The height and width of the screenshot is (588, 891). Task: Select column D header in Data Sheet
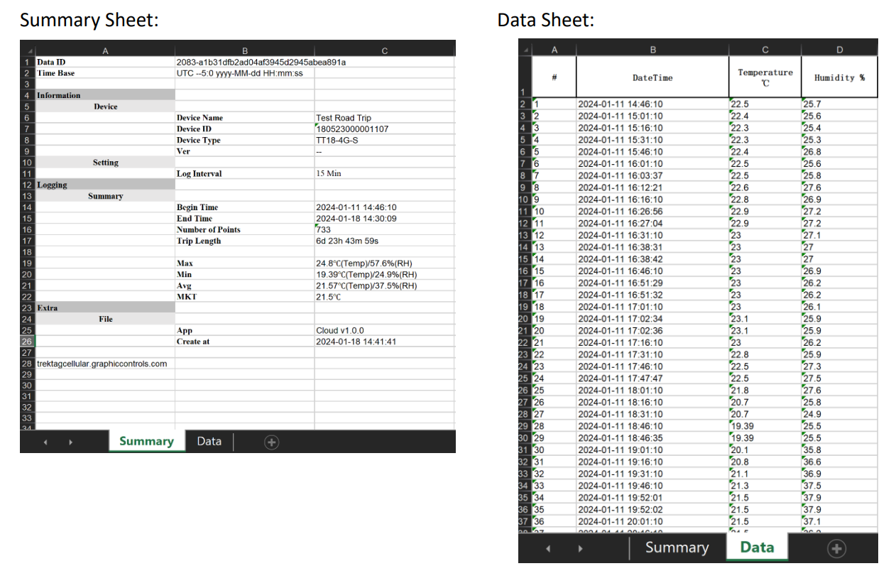(839, 50)
